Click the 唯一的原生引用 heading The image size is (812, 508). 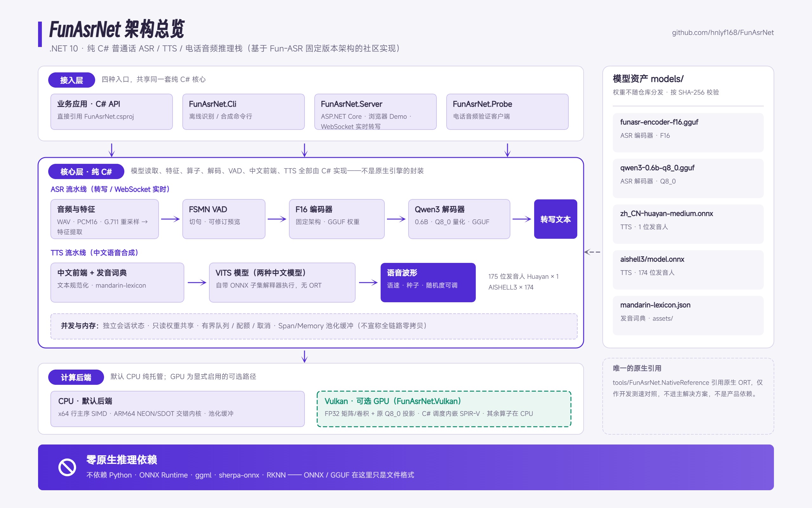tap(637, 368)
